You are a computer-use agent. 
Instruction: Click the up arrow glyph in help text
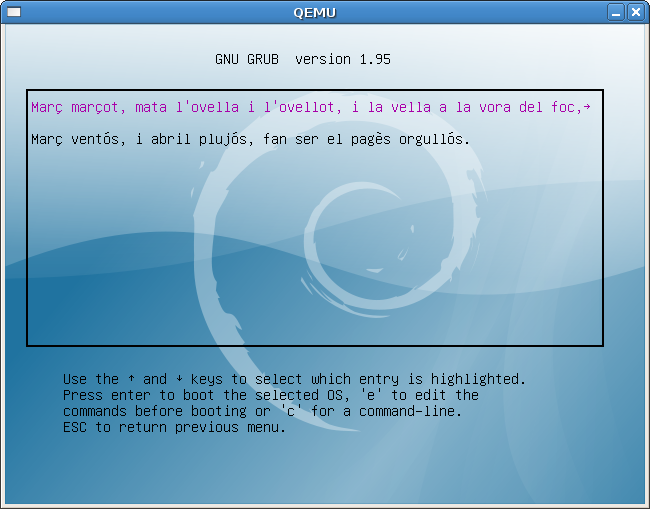(131, 379)
